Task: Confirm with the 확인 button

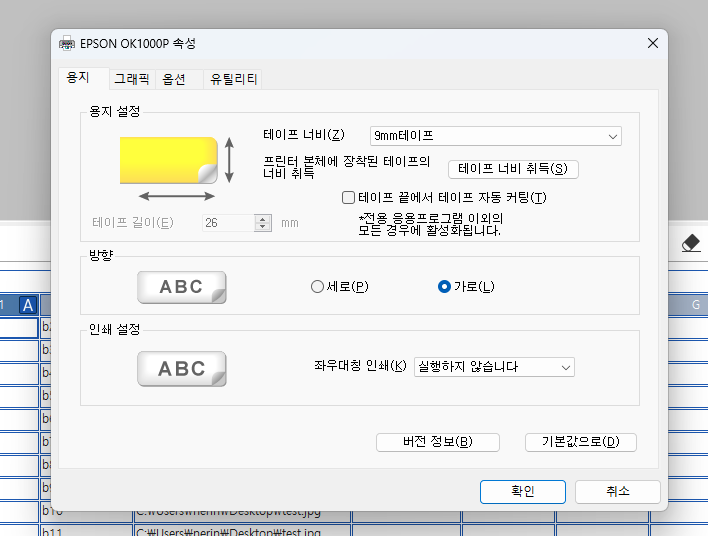Action: click(x=522, y=492)
